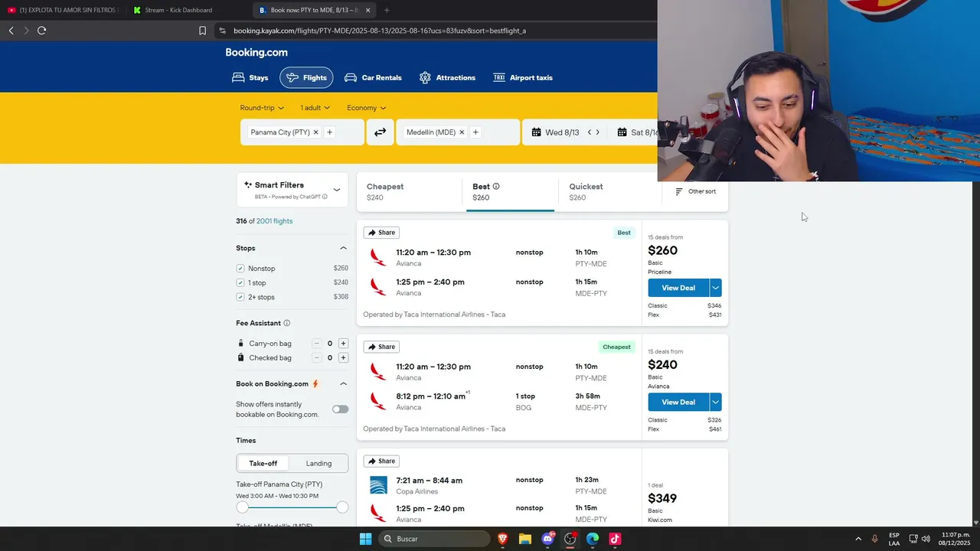This screenshot has width=980, height=551.
Task: Open the Booking.com logo home link
Action: [x=256, y=53]
